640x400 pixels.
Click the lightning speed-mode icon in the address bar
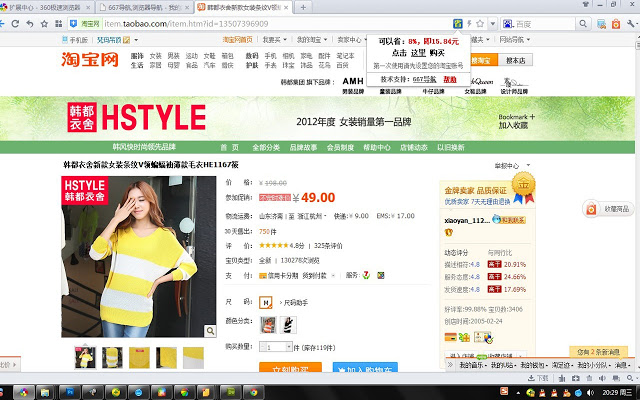469,24
